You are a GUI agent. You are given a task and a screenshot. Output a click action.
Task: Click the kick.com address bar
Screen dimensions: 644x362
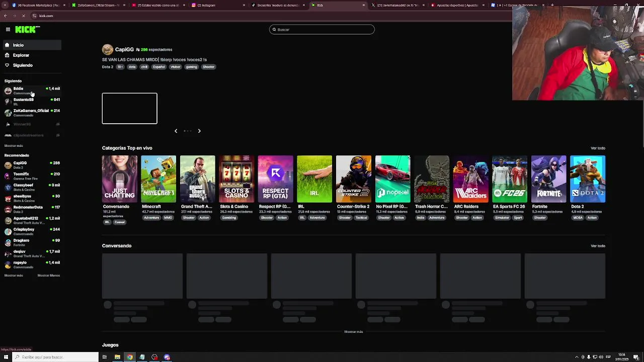[272, 16]
